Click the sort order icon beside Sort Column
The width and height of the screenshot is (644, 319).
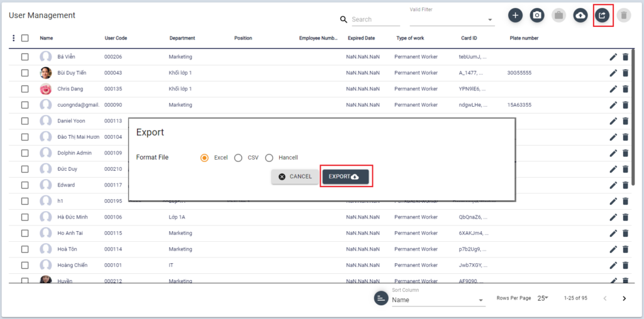[x=380, y=298]
